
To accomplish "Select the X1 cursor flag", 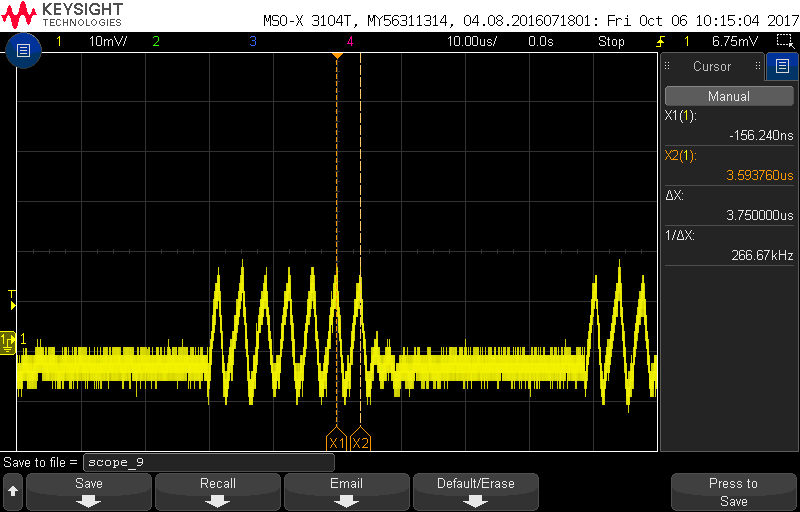I will coord(336,439).
